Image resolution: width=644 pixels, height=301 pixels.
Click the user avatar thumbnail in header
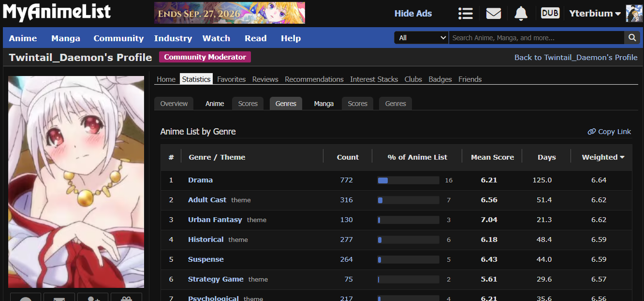coord(634,14)
